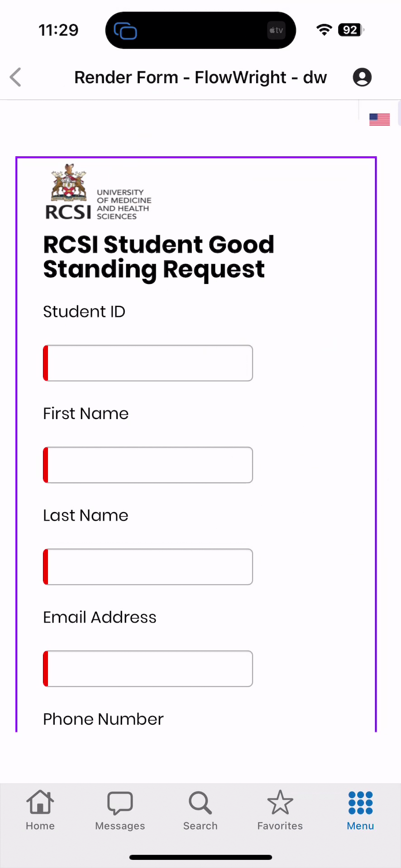The image size is (401, 868).
Task: Tap the clock showing 11:29
Action: pyautogui.click(x=58, y=30)
